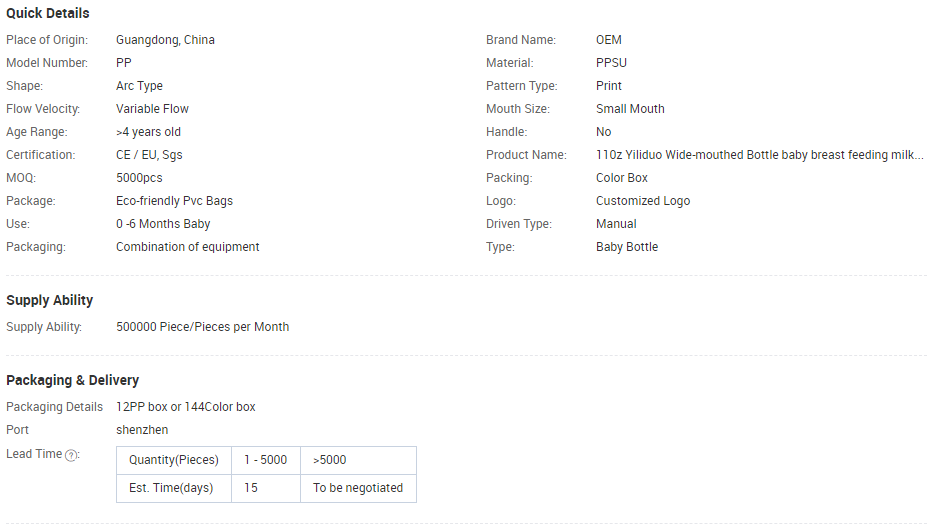Click the OEM brand name value
Viewport: 929px width, 530px height.
[608, 40]
